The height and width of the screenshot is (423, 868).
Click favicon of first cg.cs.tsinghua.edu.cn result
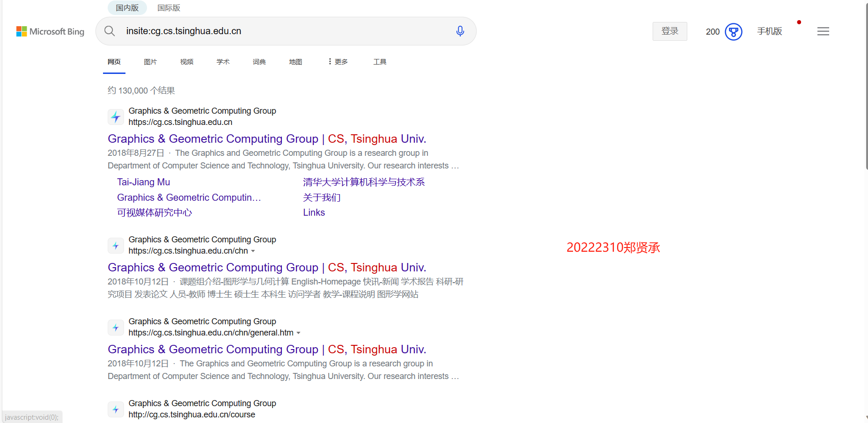116,117
